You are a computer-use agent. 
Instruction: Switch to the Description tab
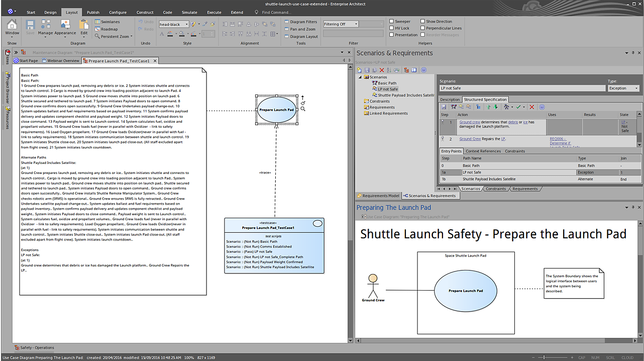tap(450, 100)
